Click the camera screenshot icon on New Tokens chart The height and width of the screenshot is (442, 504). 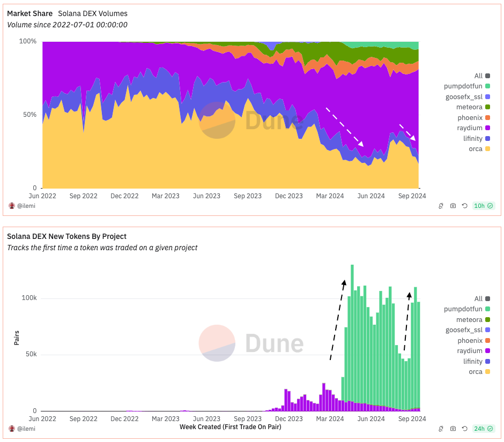pyautogui.click(x=453, y=429)
